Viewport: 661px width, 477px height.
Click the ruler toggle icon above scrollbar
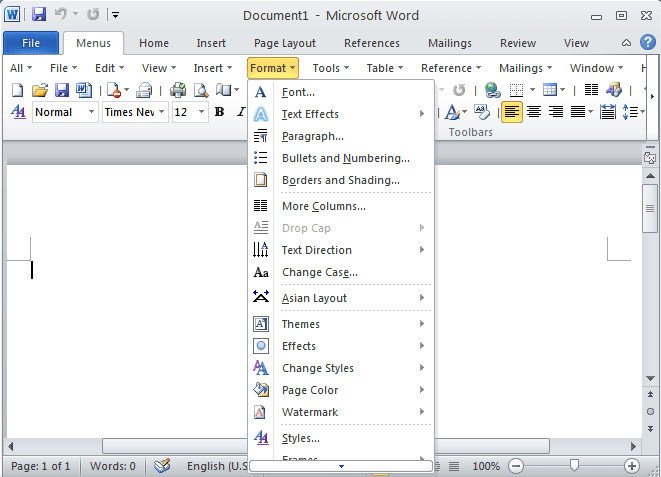click(x=650, y=157)
